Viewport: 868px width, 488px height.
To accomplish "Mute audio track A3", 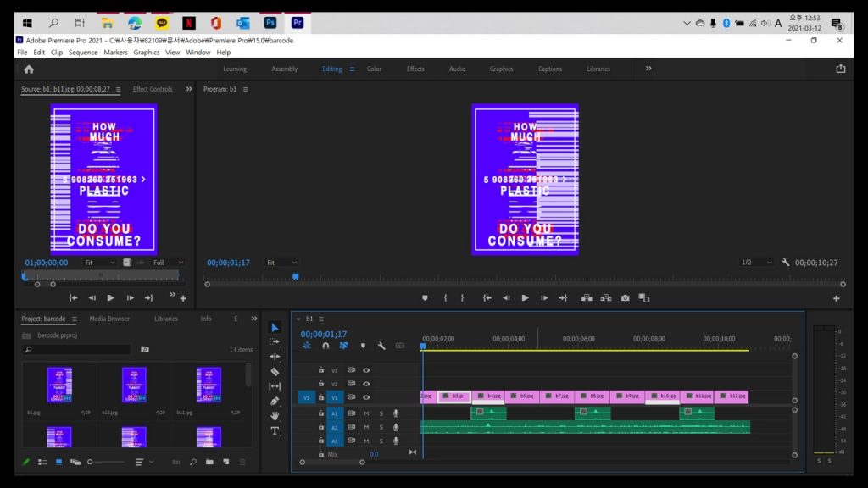I will click(366, 441).
